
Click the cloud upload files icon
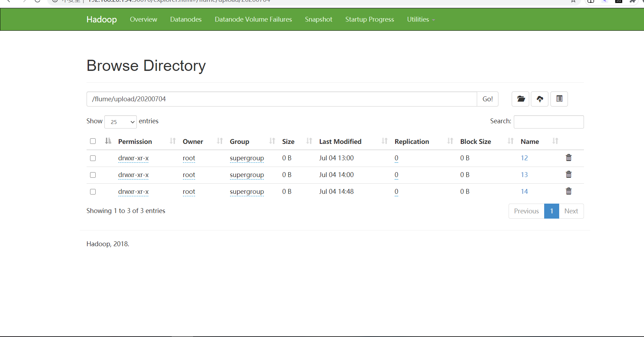coord(540,99)
